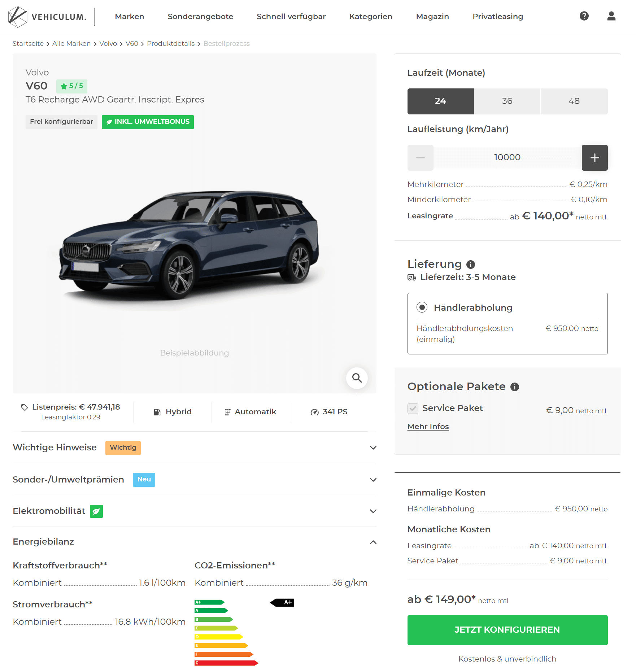Screen dimensions: 636x672
Task: Select 36 months Laufzeit
Action: (x=507, y=101)
